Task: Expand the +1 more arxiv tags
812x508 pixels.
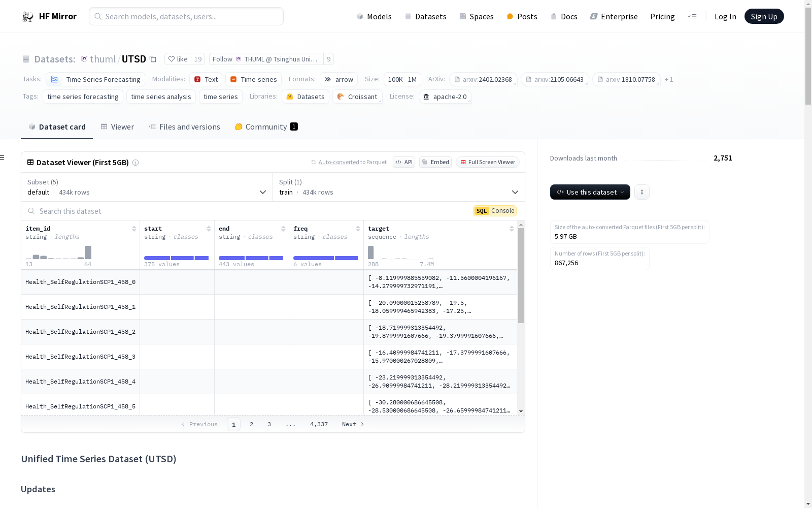Action: (x=669, y=79)
